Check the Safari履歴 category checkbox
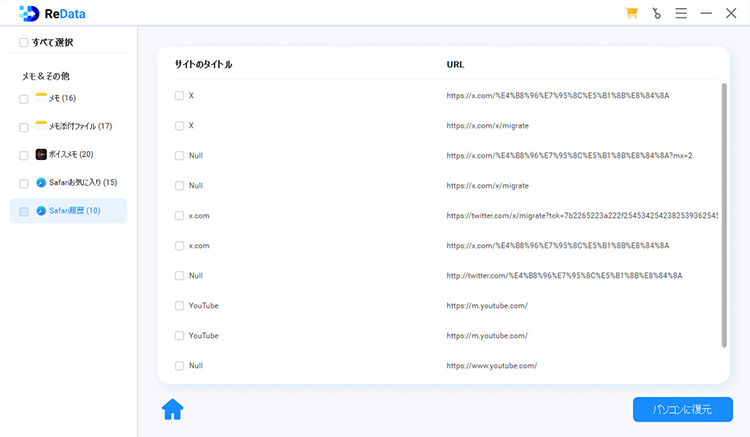Image resolution: width=750 pixels, height=437 pixels. [x=24, y=211]
